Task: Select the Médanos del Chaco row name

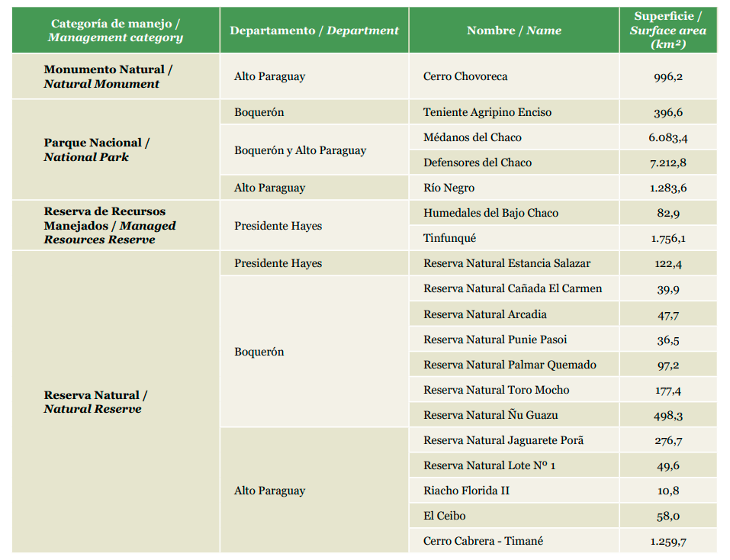Action: point(472,137)
